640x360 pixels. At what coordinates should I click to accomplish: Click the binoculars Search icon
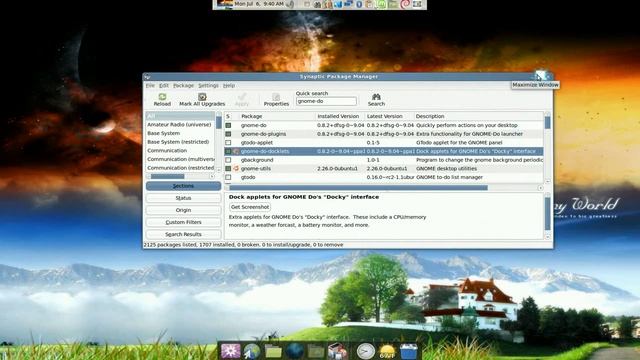coord(376,97)
